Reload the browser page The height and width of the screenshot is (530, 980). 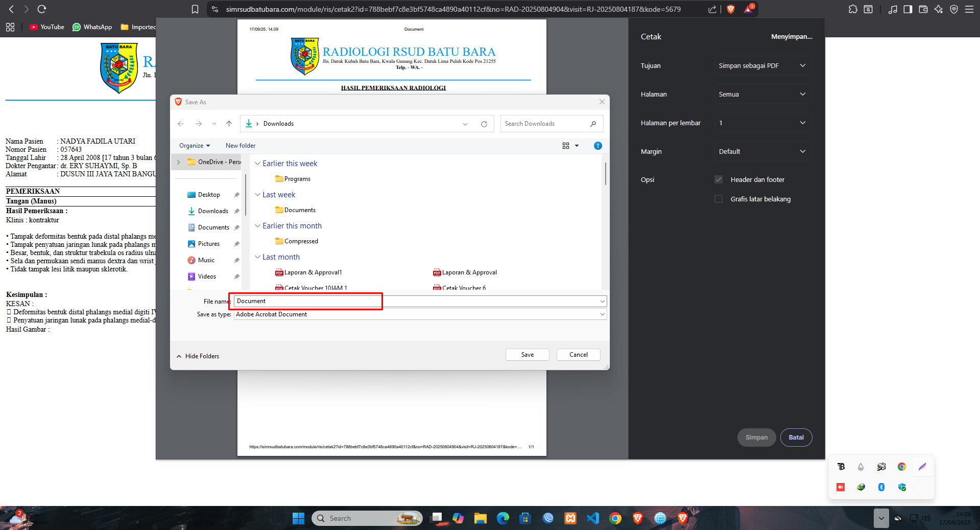coord(42,9)
